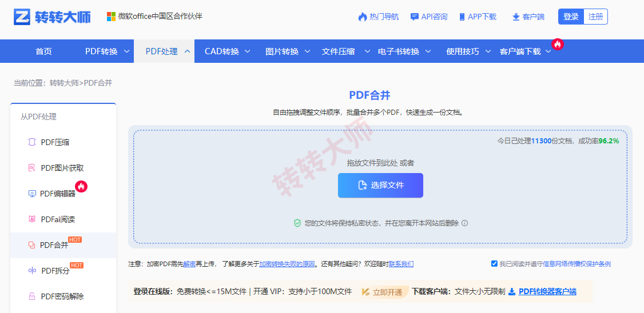This screenshot has height=313, width=644.
Task: Open the 图片转换 nav item
Action: pos(282,51)
